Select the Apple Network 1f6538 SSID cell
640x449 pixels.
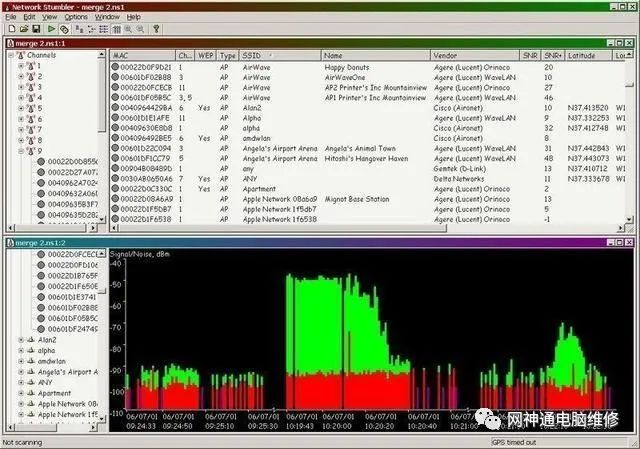pyautogui.click(x=280, y=219)
